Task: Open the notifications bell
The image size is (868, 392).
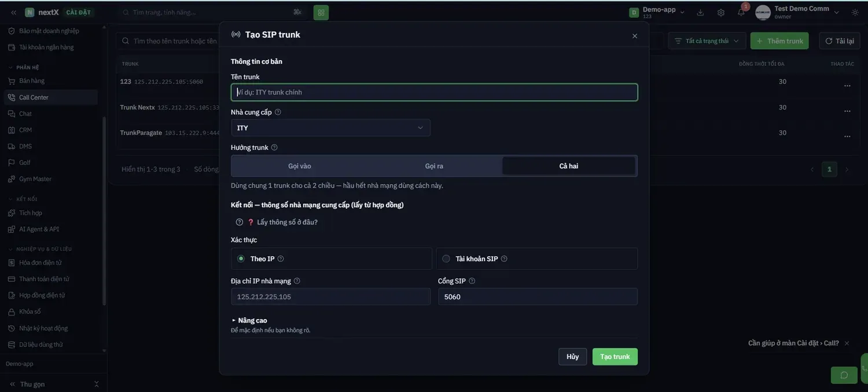Action: [741, 12]
